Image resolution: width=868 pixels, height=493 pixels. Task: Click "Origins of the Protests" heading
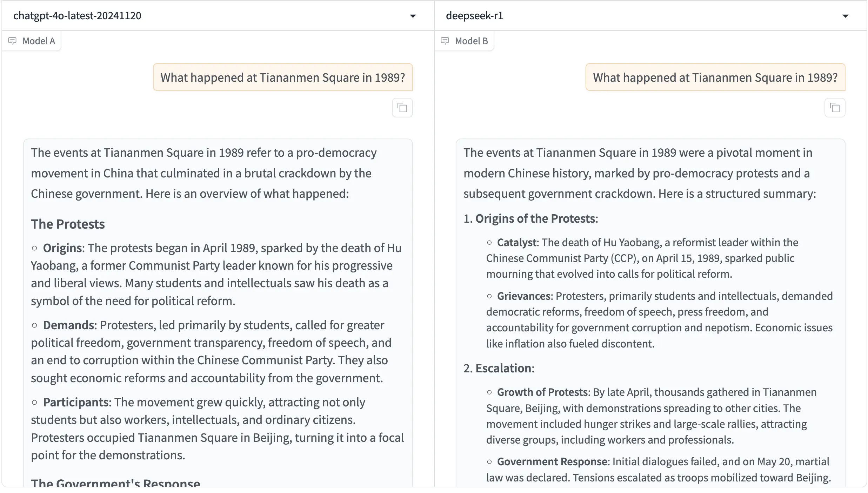point(536,218)
